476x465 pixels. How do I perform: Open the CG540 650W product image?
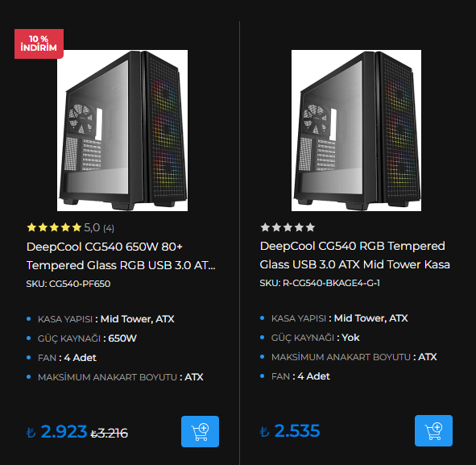coord(122,131)
